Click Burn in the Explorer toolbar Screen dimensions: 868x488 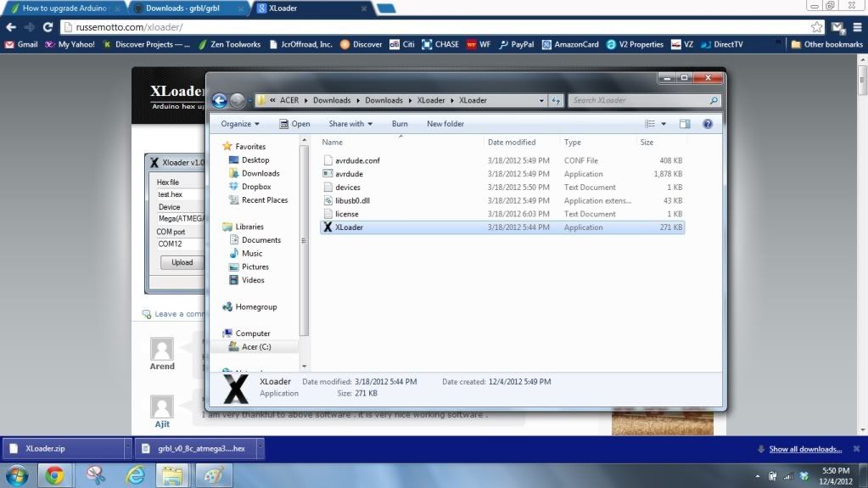click(x=400, y=124)
